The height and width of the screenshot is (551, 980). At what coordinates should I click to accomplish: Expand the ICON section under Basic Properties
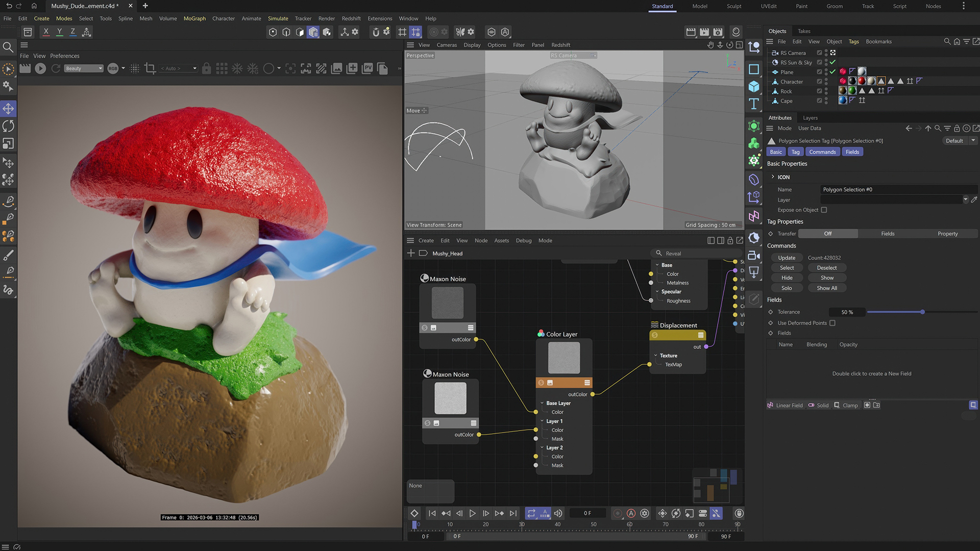click(x=773, y=177)
